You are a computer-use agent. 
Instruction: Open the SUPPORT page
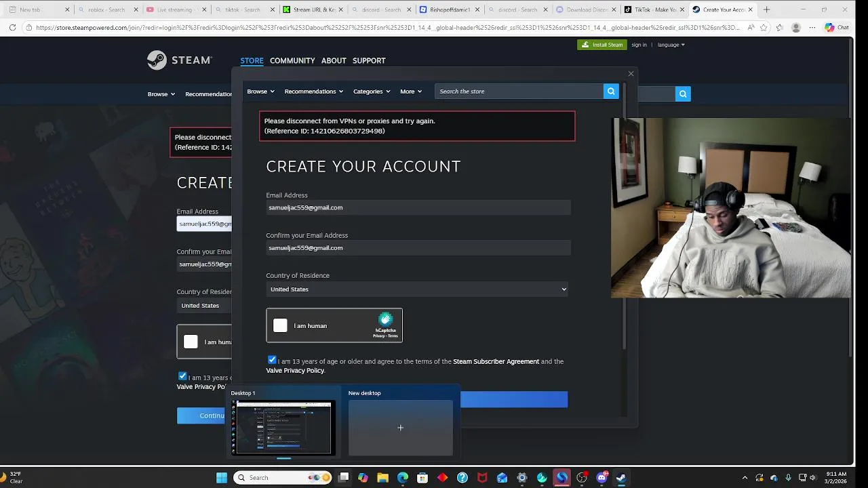point(369,61)
